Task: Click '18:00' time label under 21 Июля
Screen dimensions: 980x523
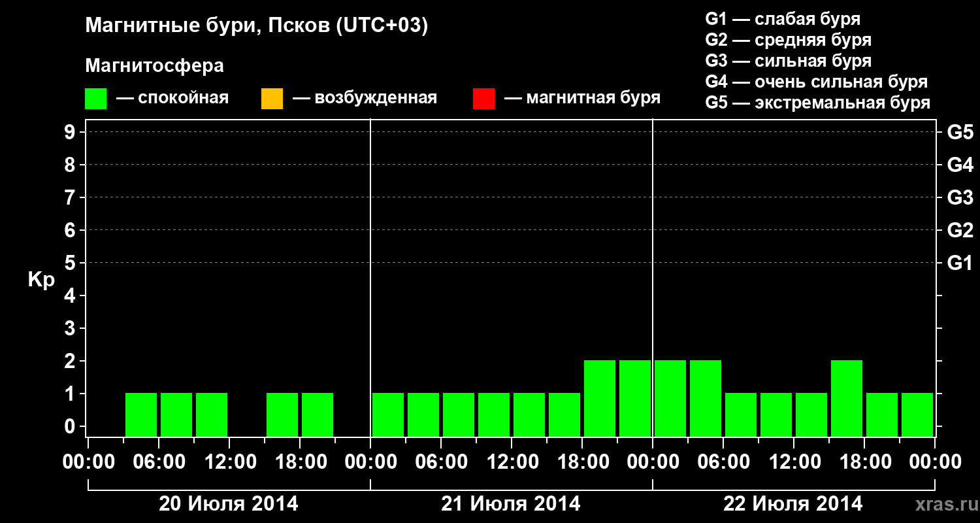Action: point(582,462)
